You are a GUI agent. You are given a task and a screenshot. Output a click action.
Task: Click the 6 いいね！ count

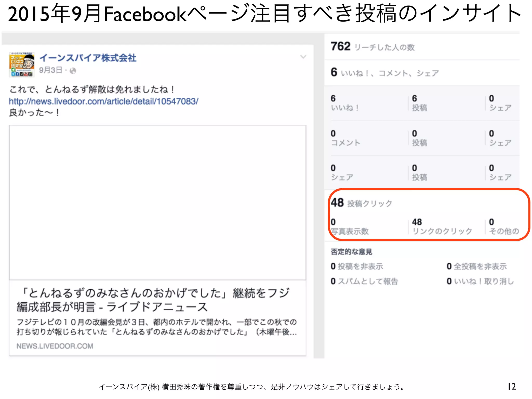(x=345, y=103)
